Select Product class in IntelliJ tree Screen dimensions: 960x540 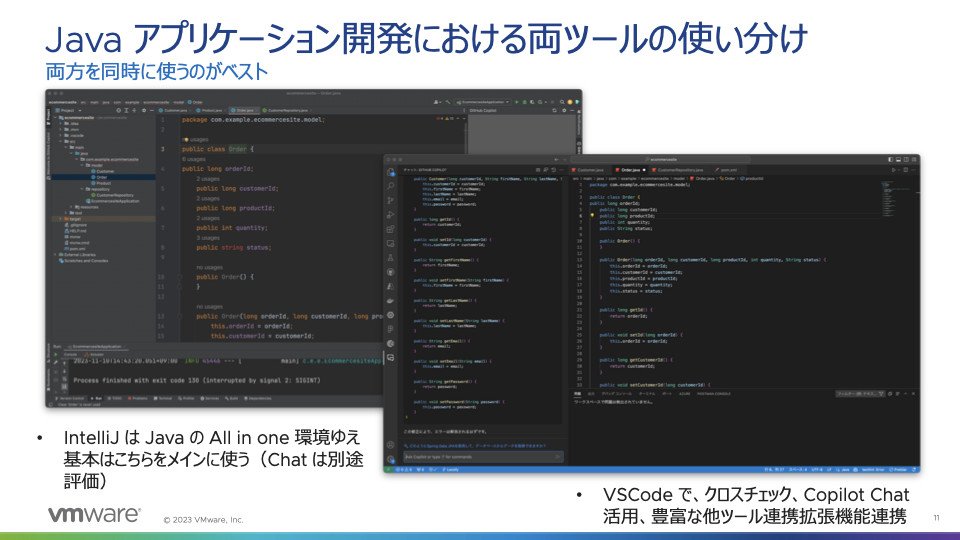point(101,183)
